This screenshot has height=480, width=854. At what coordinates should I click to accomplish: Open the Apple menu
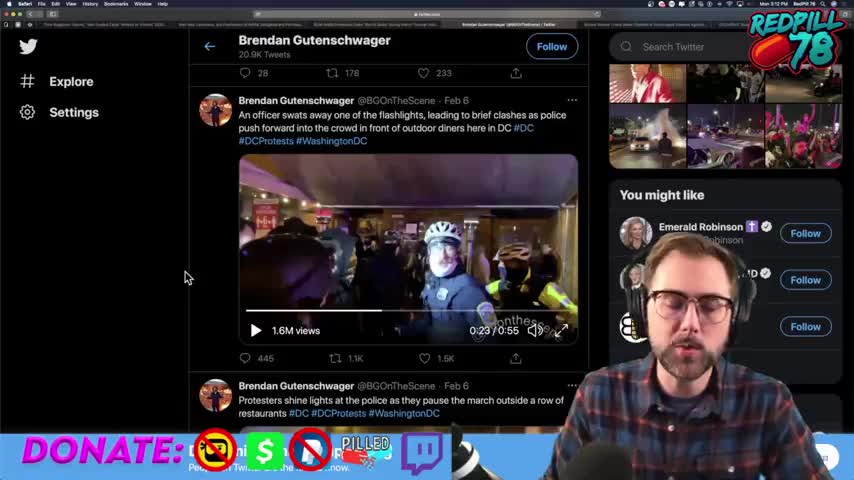(9, 4)
